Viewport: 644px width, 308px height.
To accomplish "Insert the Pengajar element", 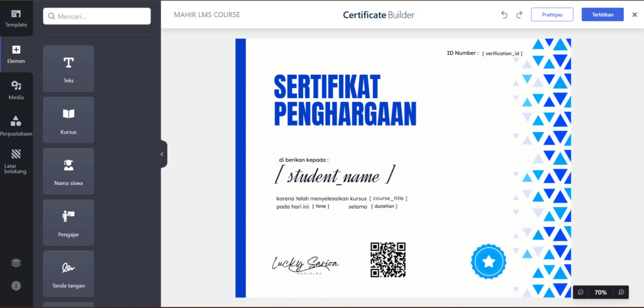I will coord(69,223).
